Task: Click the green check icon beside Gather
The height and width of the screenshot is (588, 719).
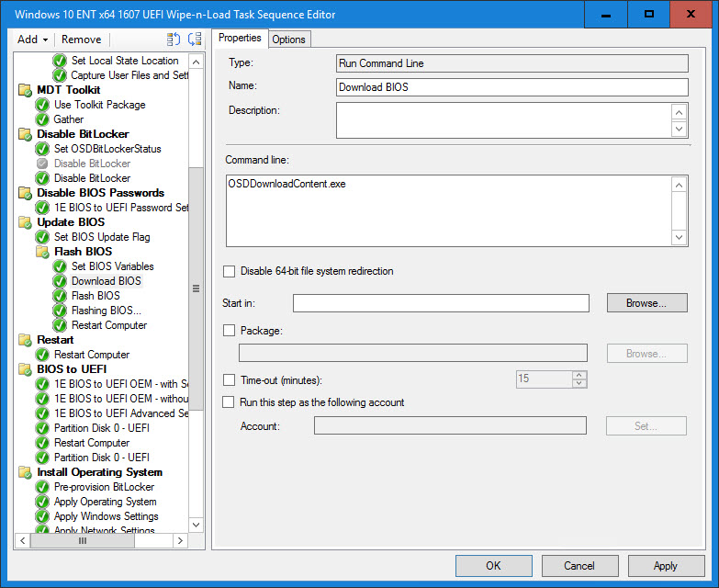Action: (x=42, y=119)
